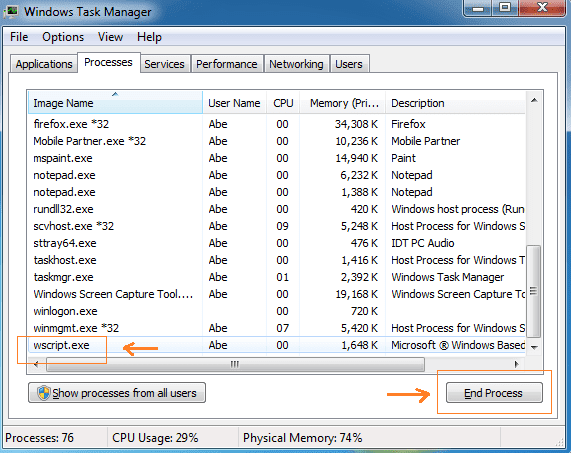
Task: Open the Networking tab
Action: coord(296,64)
